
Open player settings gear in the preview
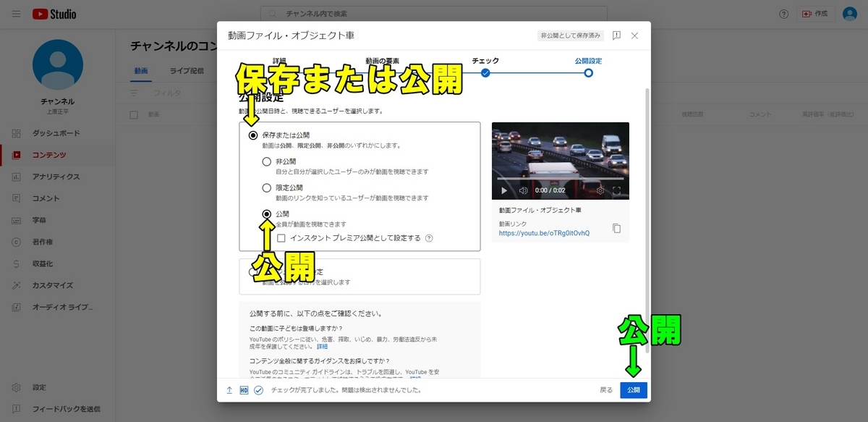point(600,190)
